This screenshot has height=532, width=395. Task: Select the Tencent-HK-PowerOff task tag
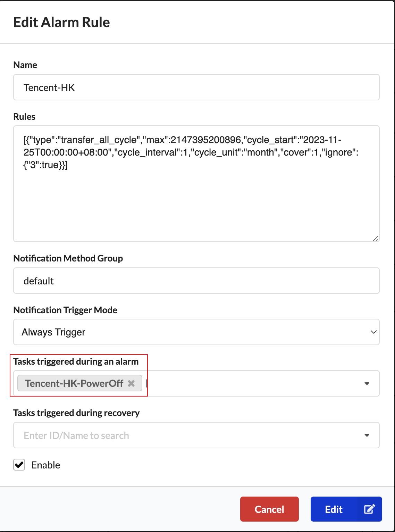tap(74, 383)
